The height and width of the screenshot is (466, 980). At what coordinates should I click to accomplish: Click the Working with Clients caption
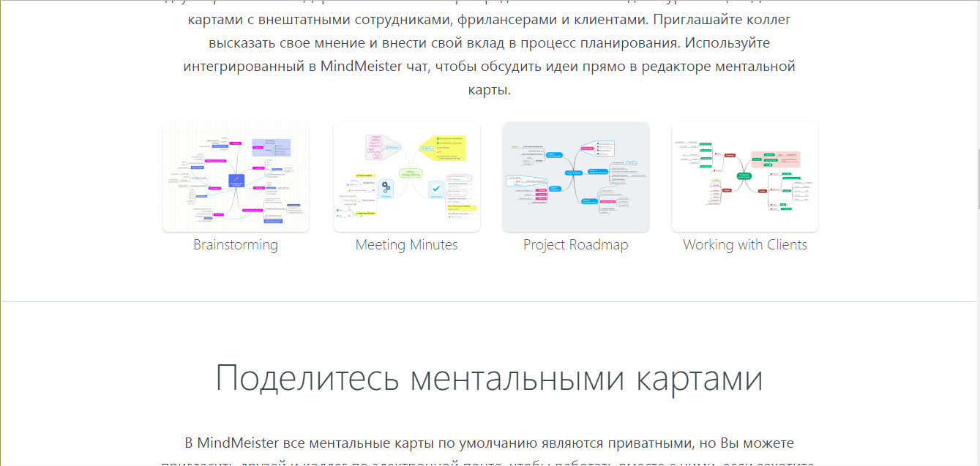[x=745, y=245]
